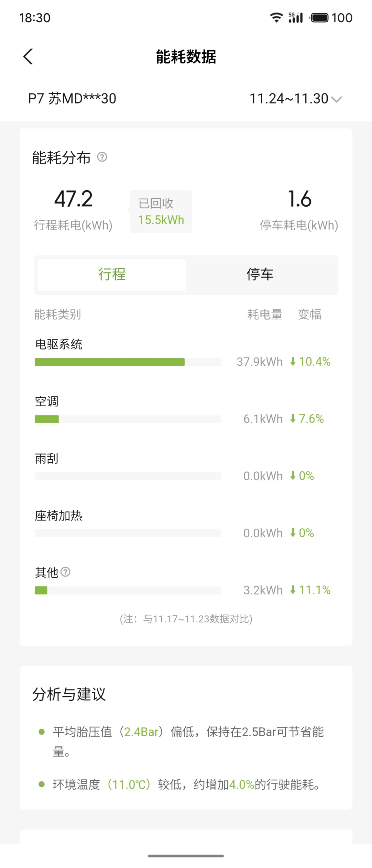Tap the 1.6 停车耗电 value

point(299,199)
